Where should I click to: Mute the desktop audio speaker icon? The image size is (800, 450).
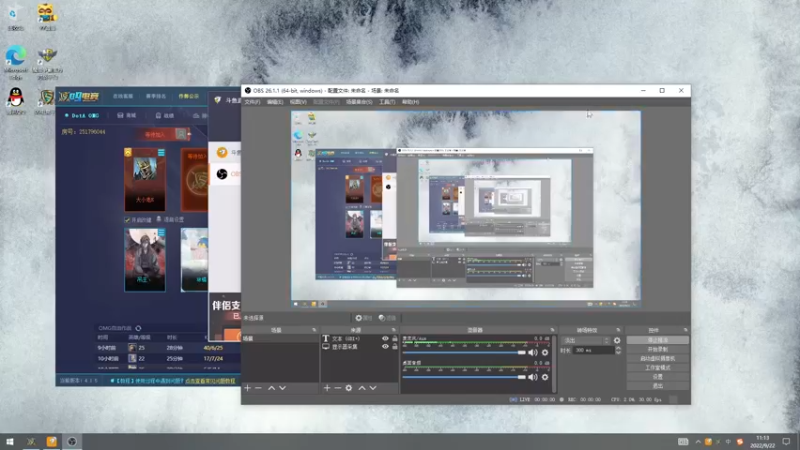533,377
